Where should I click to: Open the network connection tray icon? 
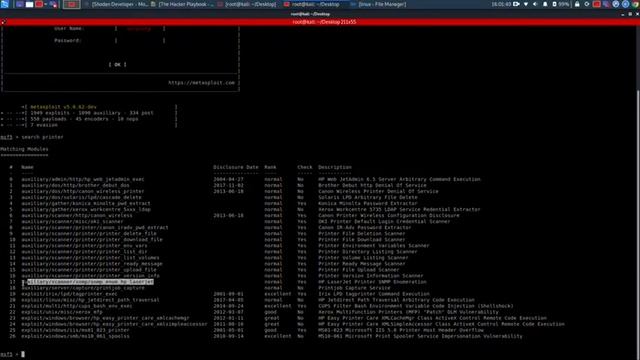point(526,4)
